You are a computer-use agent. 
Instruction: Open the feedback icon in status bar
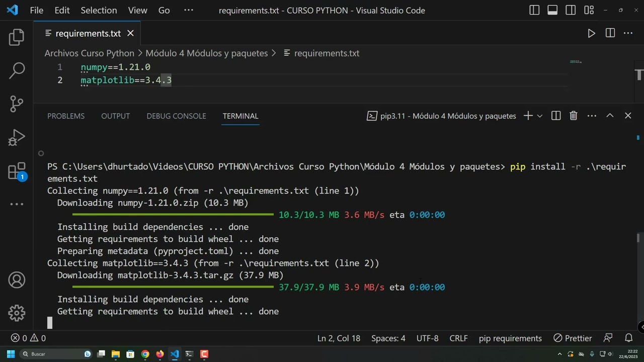point(608,338)
